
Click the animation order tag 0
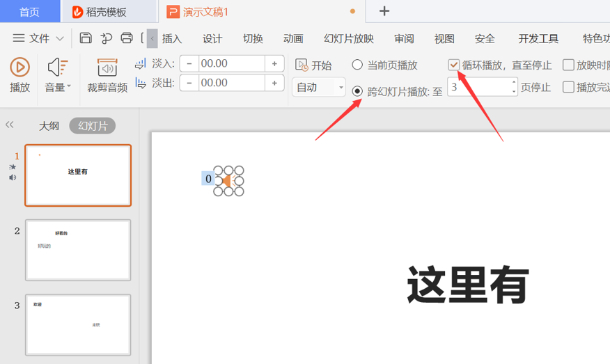click(x=208, y=178)
